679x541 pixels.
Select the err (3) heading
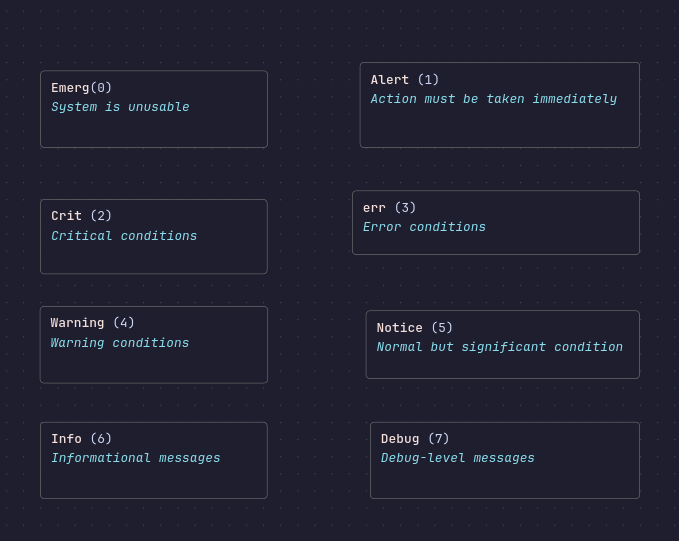389,208
